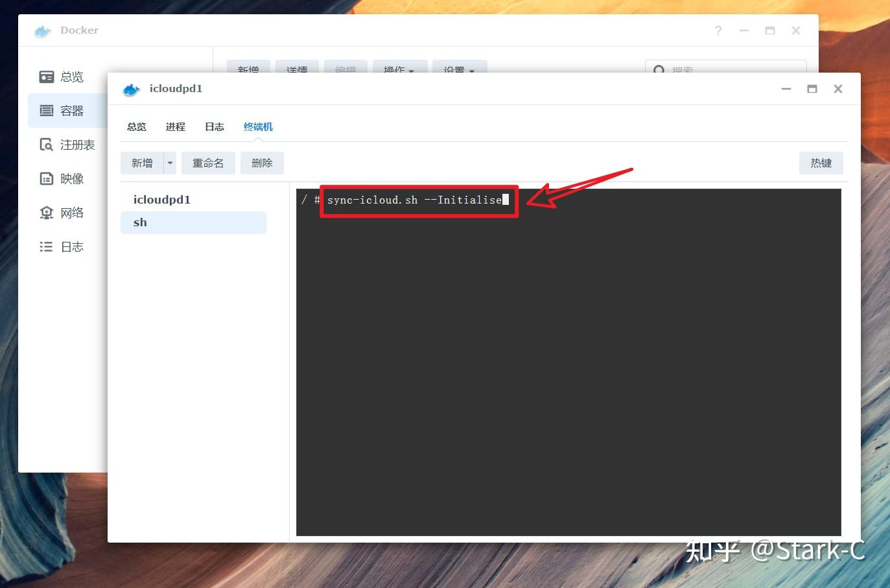Click the Docker whale icon in the title bar
Screen dimensions: 890x588
click(x=41, y=30)
